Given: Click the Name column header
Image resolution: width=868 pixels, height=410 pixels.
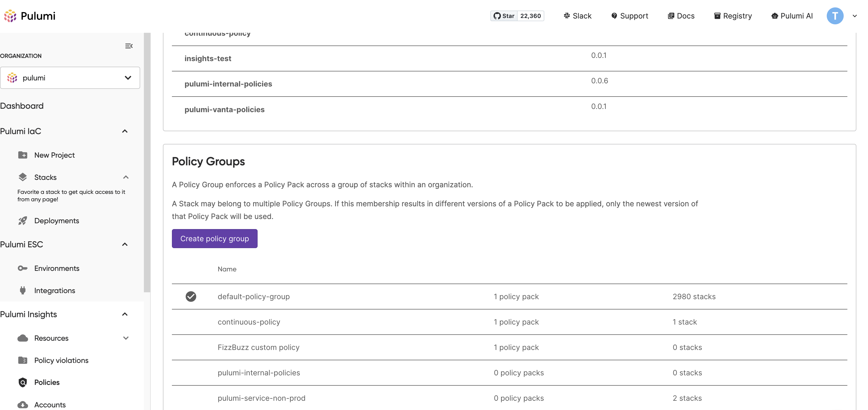Looking at the screenshot, I should [227, 269].
